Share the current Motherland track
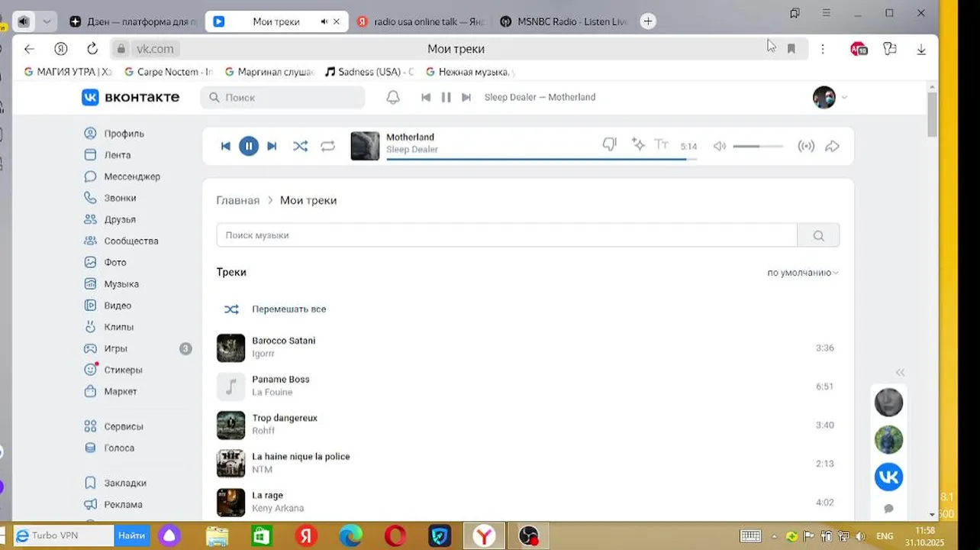Image resolution: width=980 pixels, height=550 pixels. click(833, 146)
